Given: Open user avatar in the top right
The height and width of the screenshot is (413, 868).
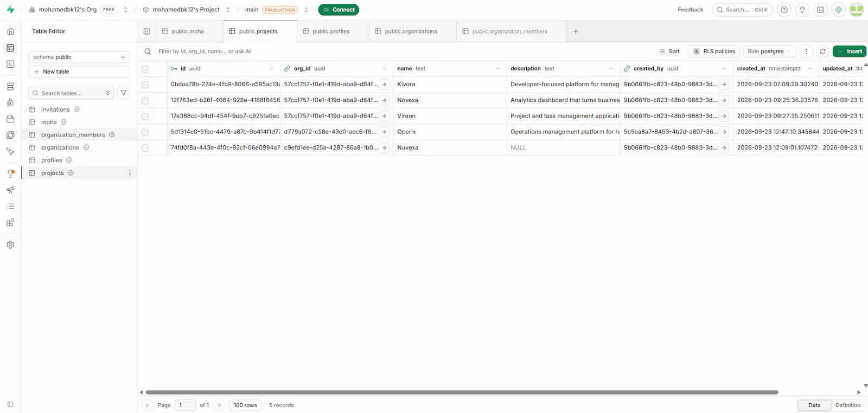Looking at the screenshot, I should point(857,10).
